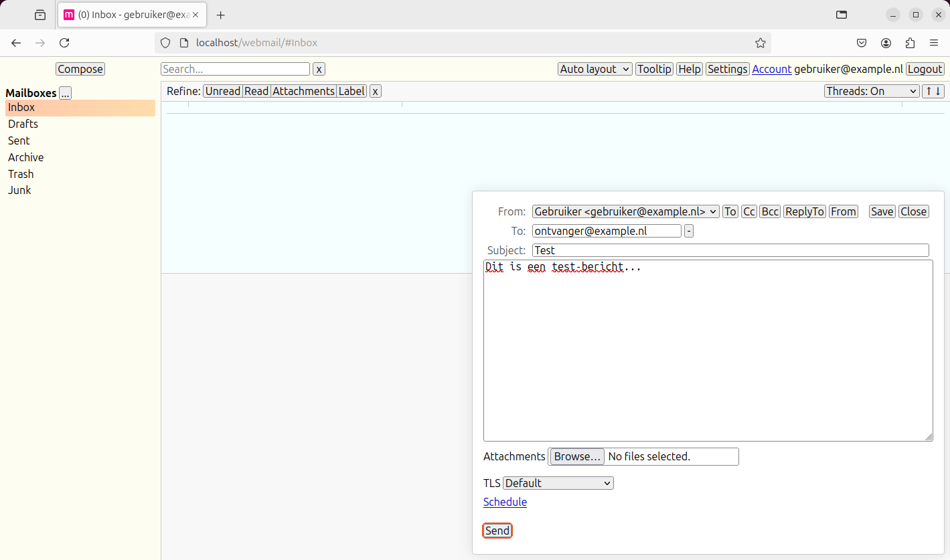950x560 pixels.
Task: Select the Drafts mailbox
Action: (80, 124)
